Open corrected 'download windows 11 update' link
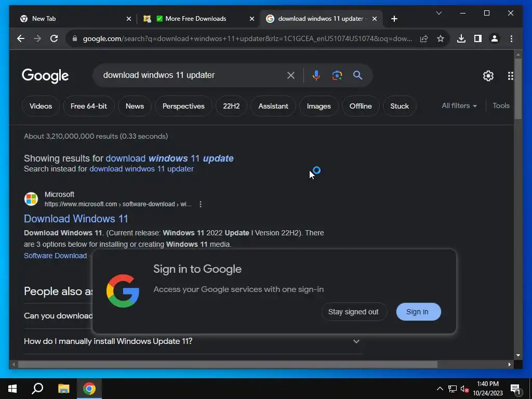Image resolution: width=532 pixels, height=399 pixels. [x=169, y=158]
